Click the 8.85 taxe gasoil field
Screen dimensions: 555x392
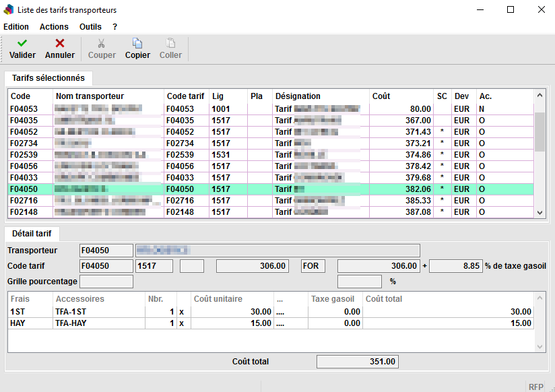pyautogui.click(x=455, y=266)
